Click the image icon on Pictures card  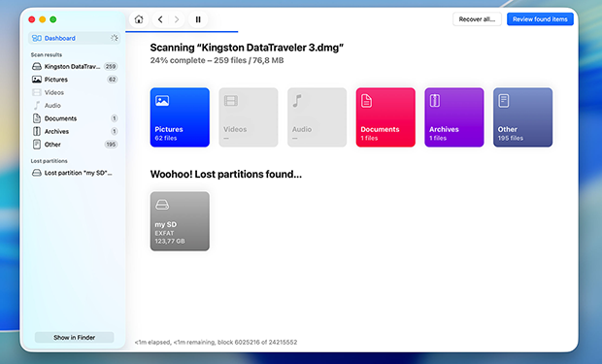(162, 101)
